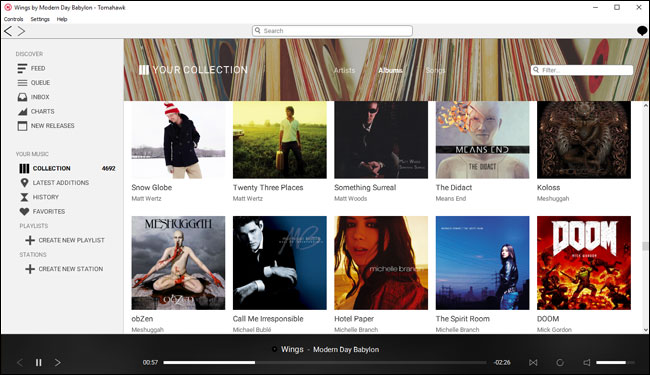
Task: Toggle repeat mode
Action: [x=560, y=363]
